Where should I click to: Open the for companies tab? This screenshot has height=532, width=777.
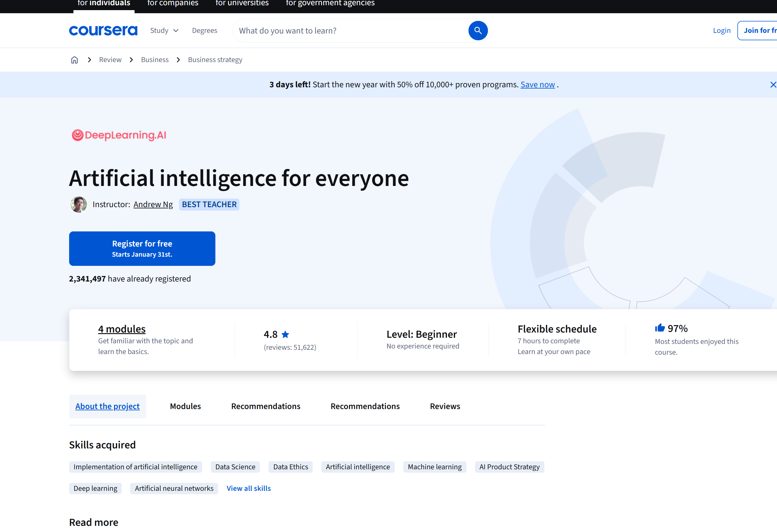point(173,3)
